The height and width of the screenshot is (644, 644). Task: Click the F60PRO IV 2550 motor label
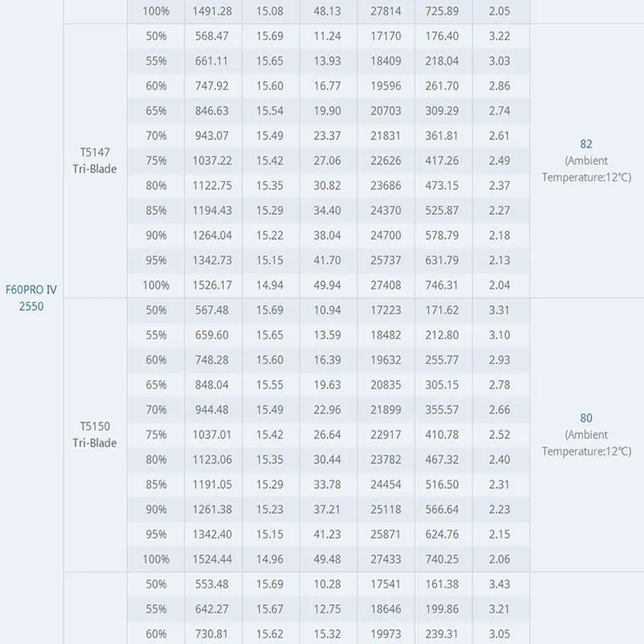tap(31, 298)
